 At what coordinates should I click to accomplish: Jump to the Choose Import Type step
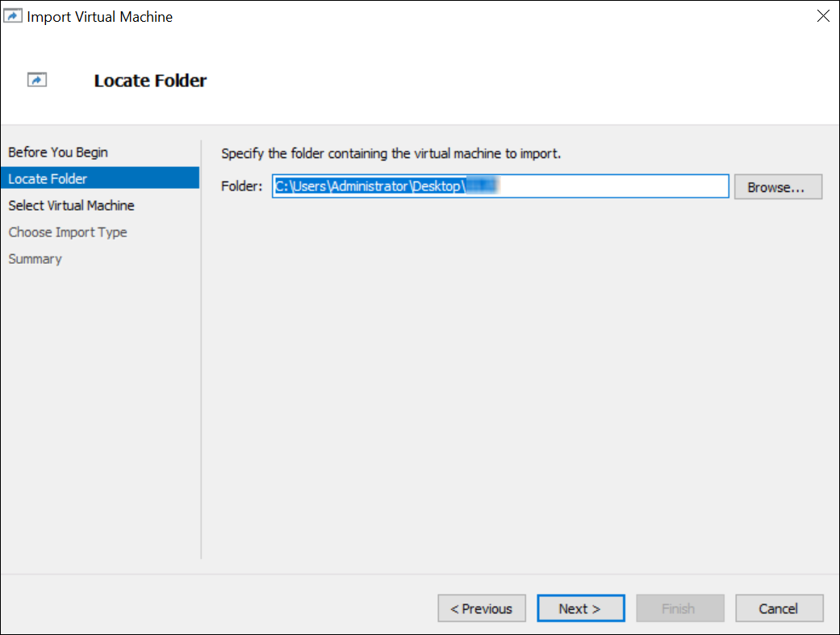[x=68, y=232]
